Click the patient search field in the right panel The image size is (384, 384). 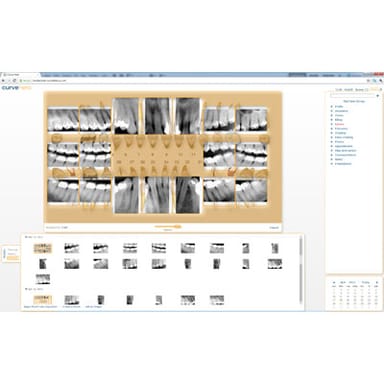click(x=352, y=96)
